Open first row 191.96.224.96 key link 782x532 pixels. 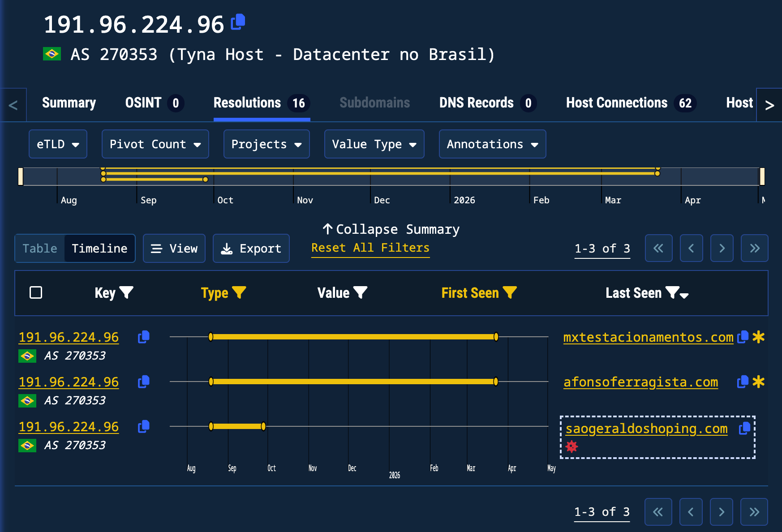(x=69, y=337)
